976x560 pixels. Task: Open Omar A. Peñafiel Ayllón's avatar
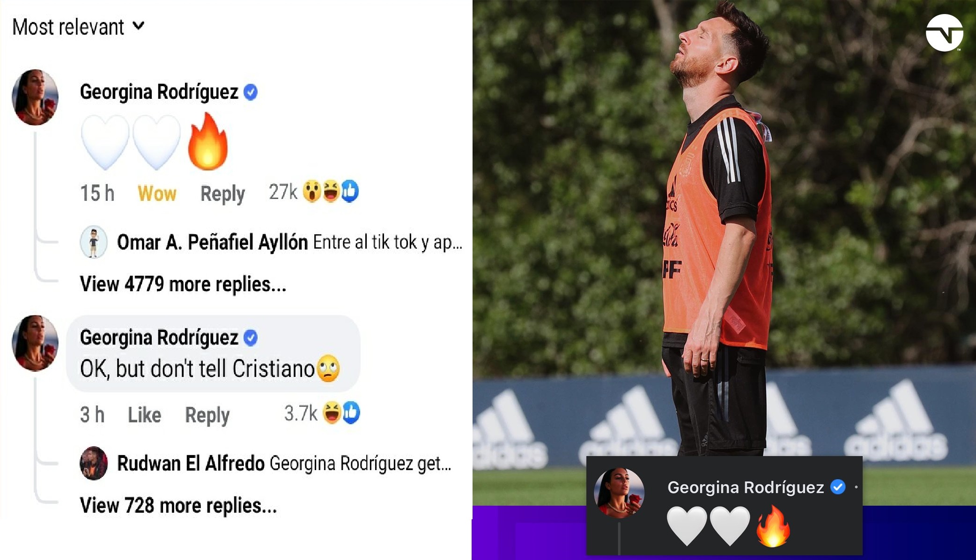tap(94, 242)
